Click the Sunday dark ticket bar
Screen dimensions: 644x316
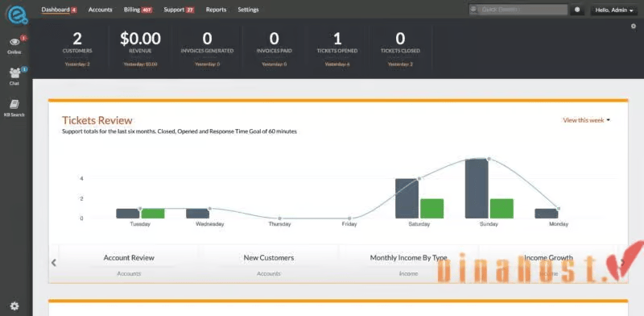click(477, 189)
